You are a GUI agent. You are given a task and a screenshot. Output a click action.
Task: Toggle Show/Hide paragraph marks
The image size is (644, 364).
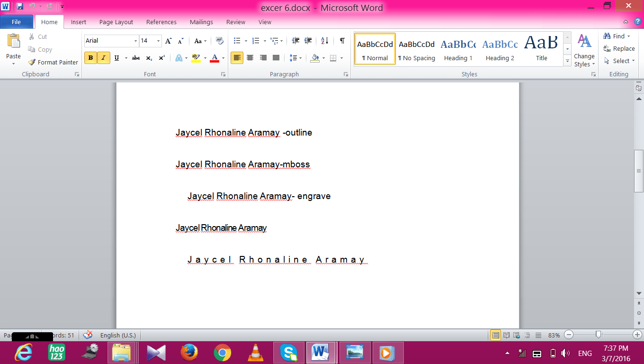pos(342,41)
